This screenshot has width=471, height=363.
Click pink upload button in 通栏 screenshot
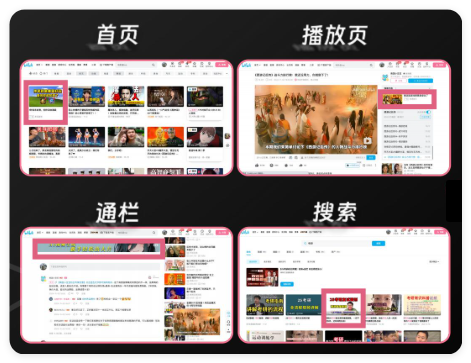point(222,232)
